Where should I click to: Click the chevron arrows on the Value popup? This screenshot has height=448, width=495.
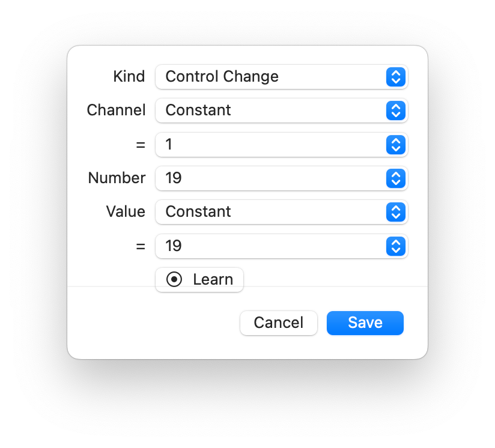coord(395,212)
